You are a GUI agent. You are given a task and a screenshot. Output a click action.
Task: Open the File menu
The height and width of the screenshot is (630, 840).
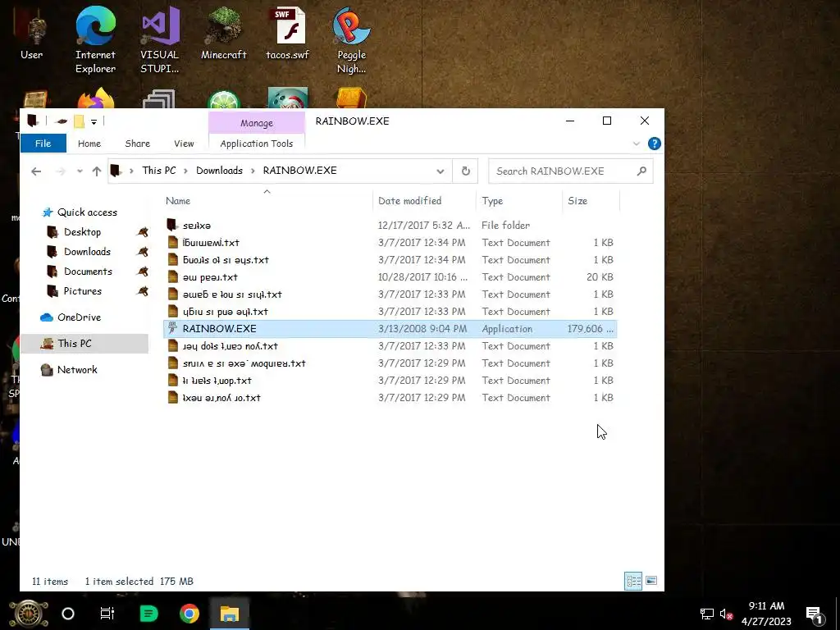[x=43, y=144]
